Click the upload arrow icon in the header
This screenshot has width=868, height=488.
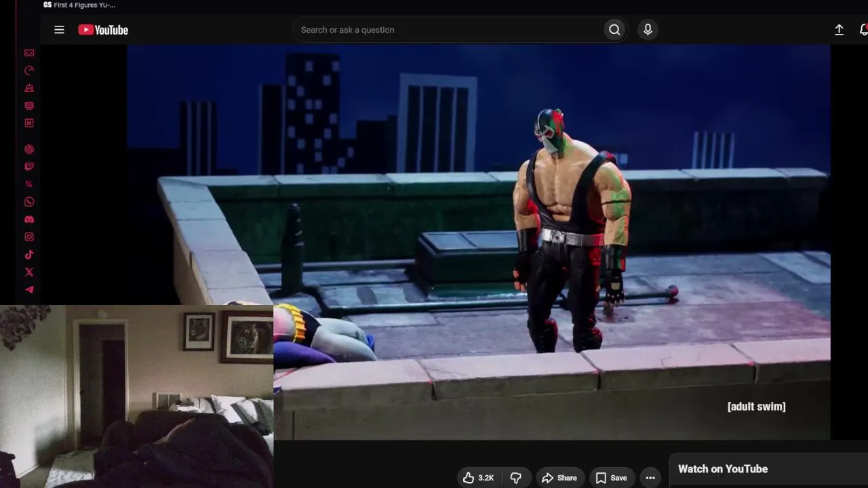pos(839,30)
